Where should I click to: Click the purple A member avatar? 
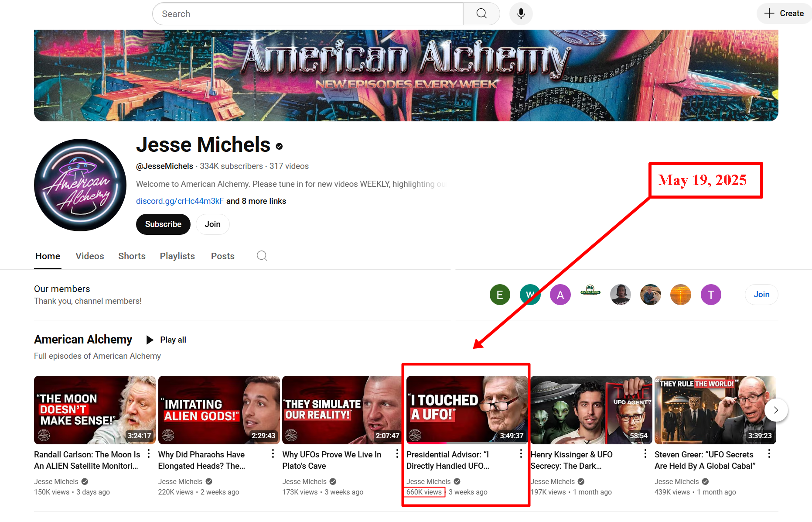(560, 295)
